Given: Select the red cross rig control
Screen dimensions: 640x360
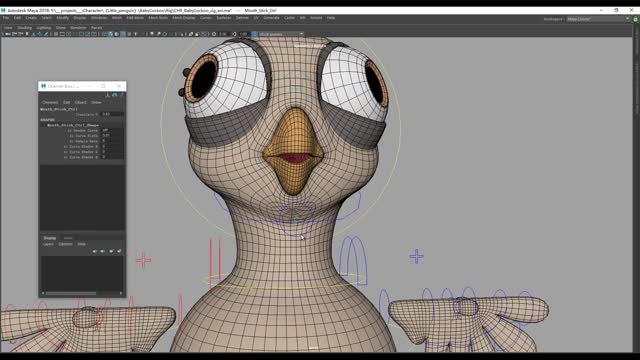Looking at the screenshot, I should pyautogui.click(x=143, y=260).
